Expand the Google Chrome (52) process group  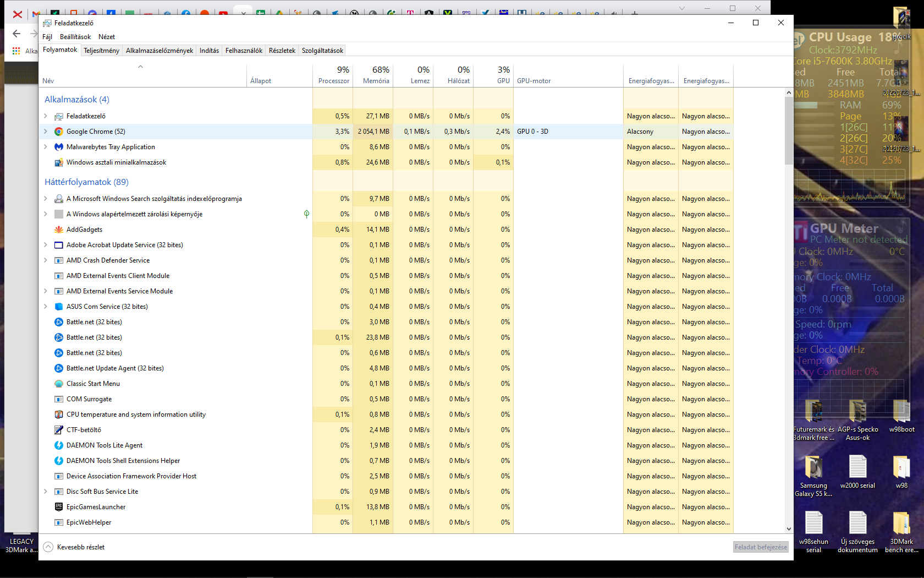coord(46,132)
